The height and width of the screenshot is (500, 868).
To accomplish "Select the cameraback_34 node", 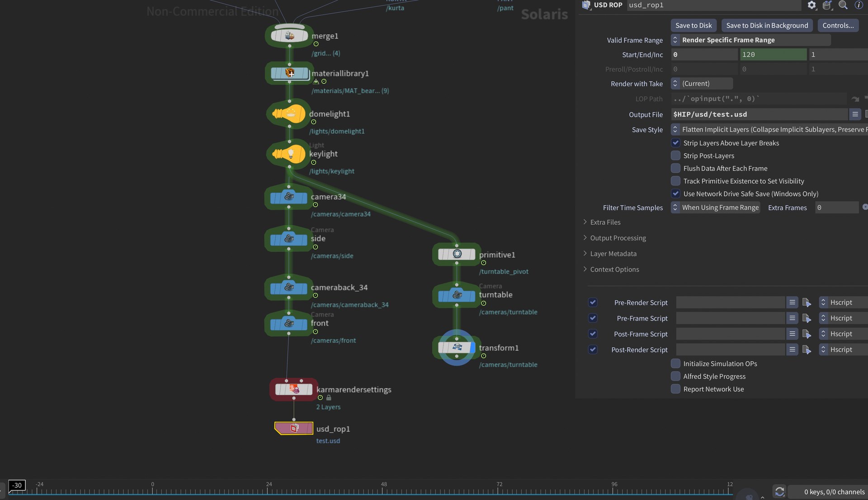I will pyautogui.click(x=289, y=287).
